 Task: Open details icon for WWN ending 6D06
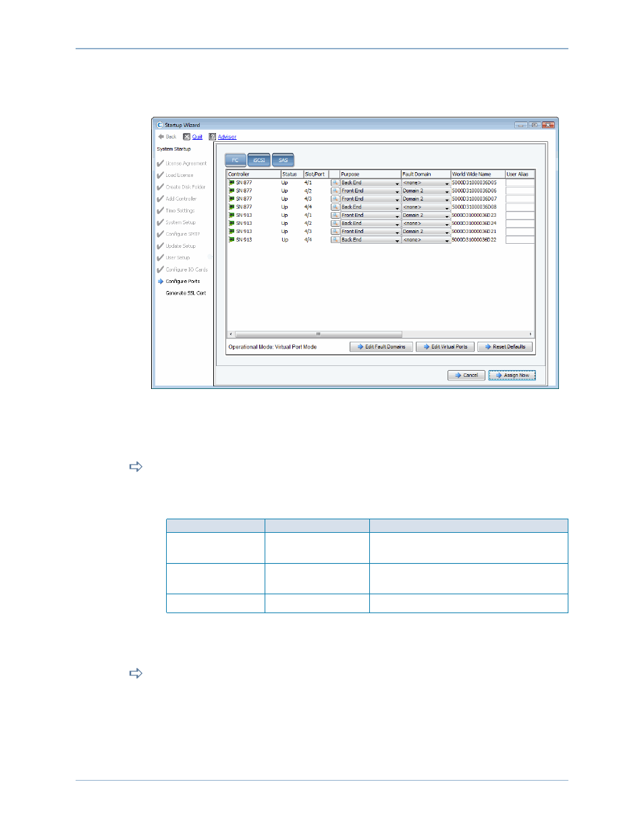(x=335, y=190)
